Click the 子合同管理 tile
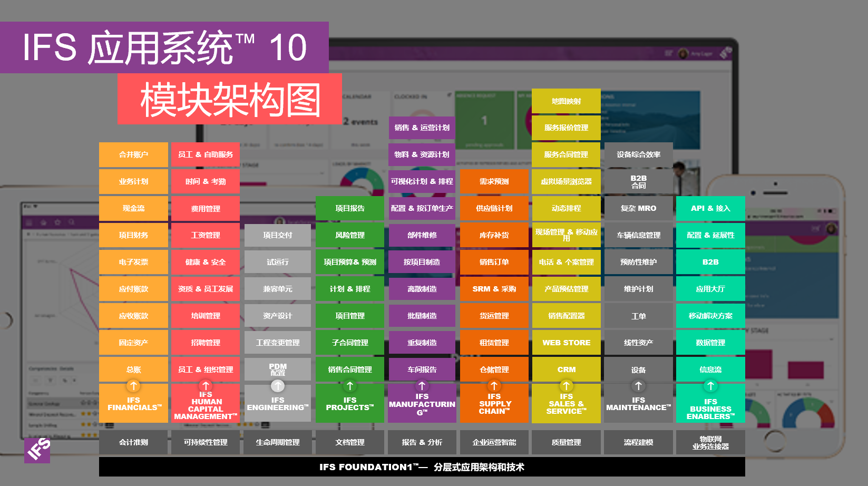The width and height of the screenshot is (868, 486). pos(350,343)
